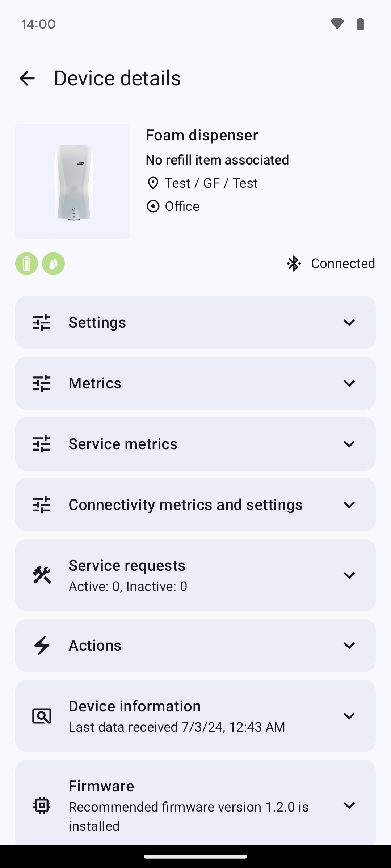Expand the Metrics section chevron
Image resolution: width=391 pixels, height=868 pixels.
coord(349,383)
